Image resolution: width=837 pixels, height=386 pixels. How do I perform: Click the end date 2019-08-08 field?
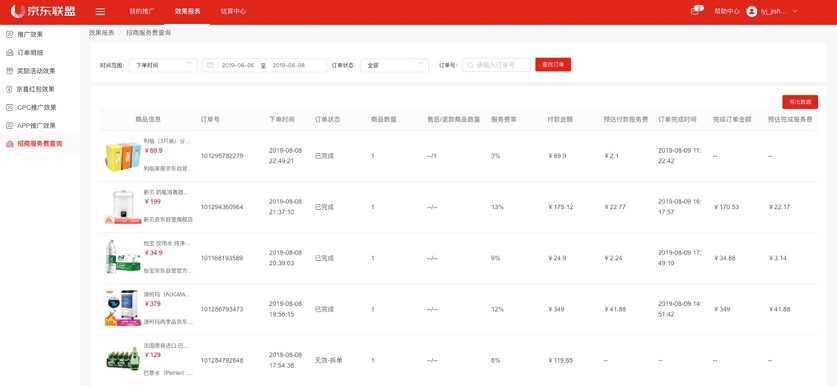pos(289,65)
